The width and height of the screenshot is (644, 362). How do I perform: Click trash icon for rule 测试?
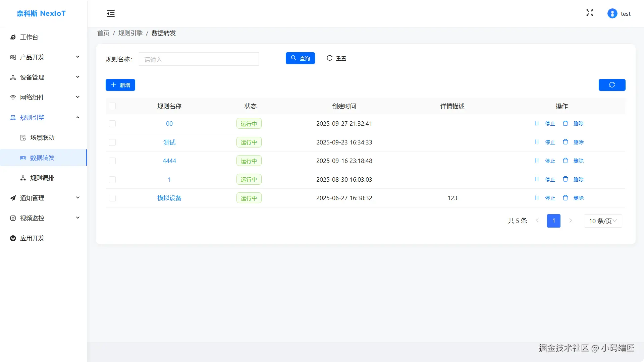(565, 142)
